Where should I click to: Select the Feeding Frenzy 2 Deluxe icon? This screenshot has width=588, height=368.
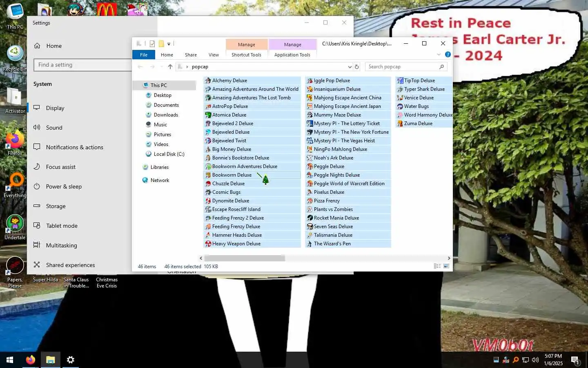[x=208, y=218]
